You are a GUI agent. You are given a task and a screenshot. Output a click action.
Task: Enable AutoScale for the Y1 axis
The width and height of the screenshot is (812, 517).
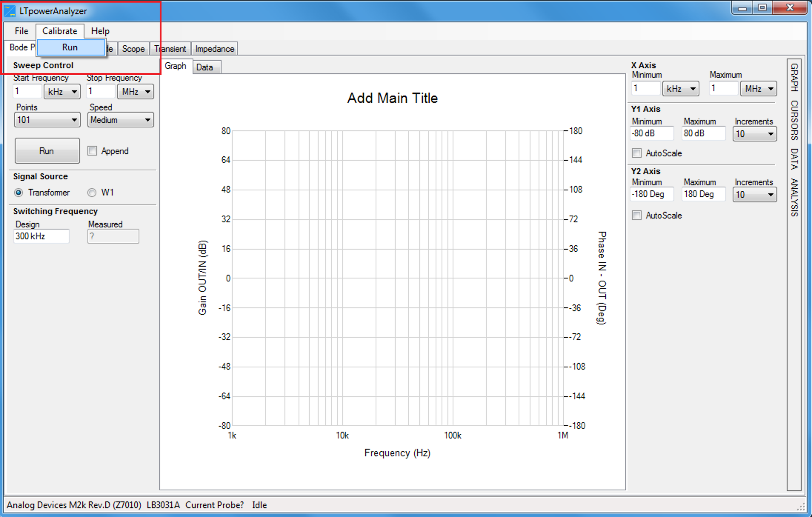637,153
